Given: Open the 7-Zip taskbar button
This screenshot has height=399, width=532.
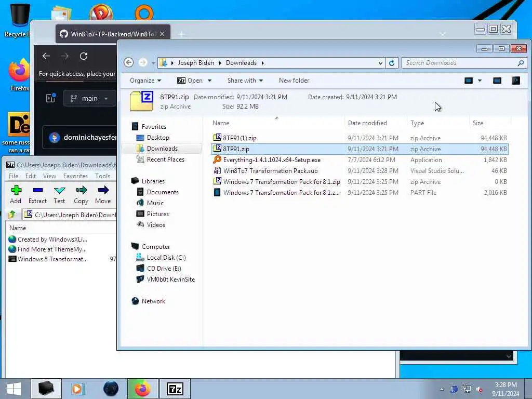Looking at the screenshot, I should tap(175, 389).
